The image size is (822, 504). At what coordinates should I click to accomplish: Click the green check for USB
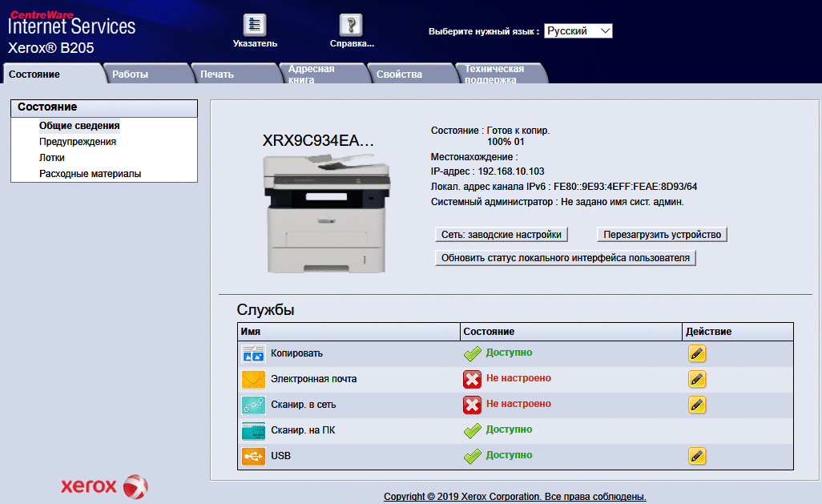click(x=473, y=456)
